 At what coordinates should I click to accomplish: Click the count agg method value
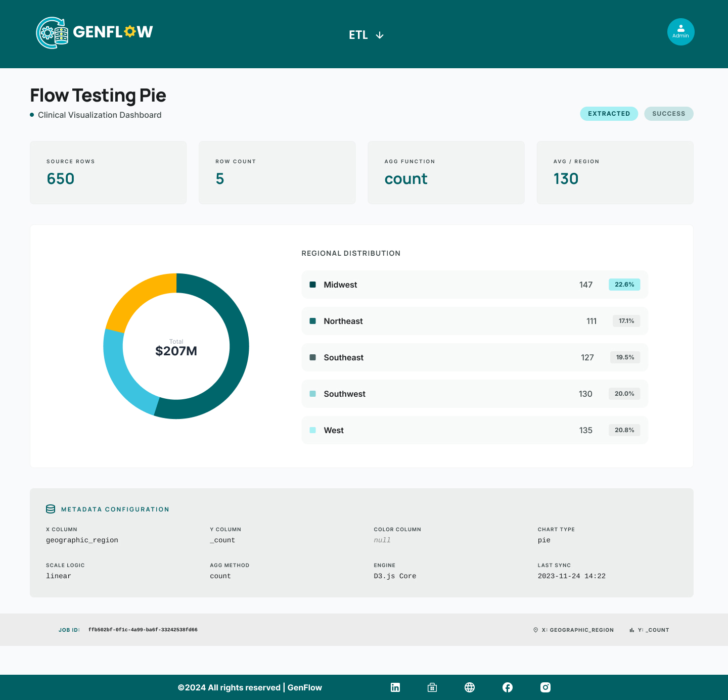pos(220,576)
